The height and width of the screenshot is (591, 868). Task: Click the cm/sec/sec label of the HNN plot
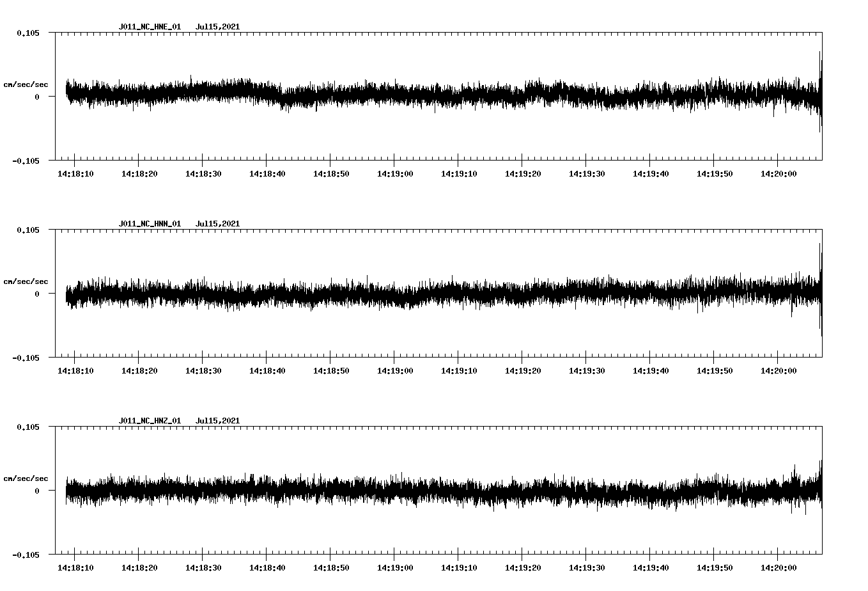(x=26, y=281)
